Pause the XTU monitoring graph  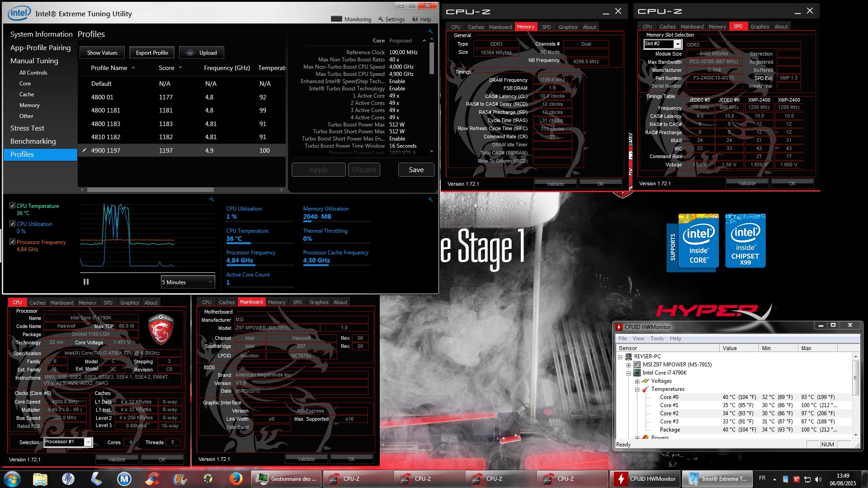point(86,282)
